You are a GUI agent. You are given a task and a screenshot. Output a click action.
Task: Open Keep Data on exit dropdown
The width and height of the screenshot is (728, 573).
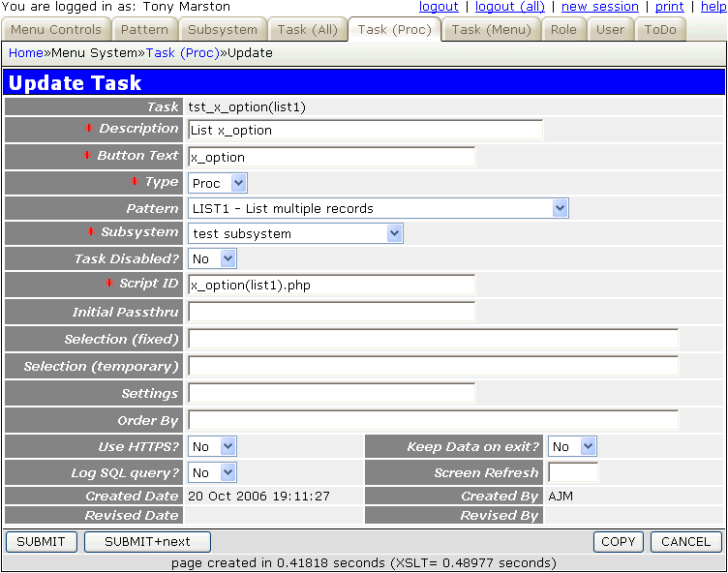point(572,446)
